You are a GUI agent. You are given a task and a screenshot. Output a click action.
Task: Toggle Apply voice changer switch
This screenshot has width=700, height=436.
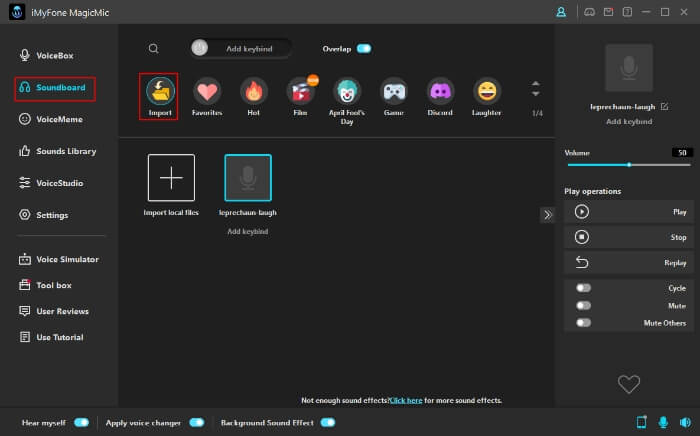(197, 423)
